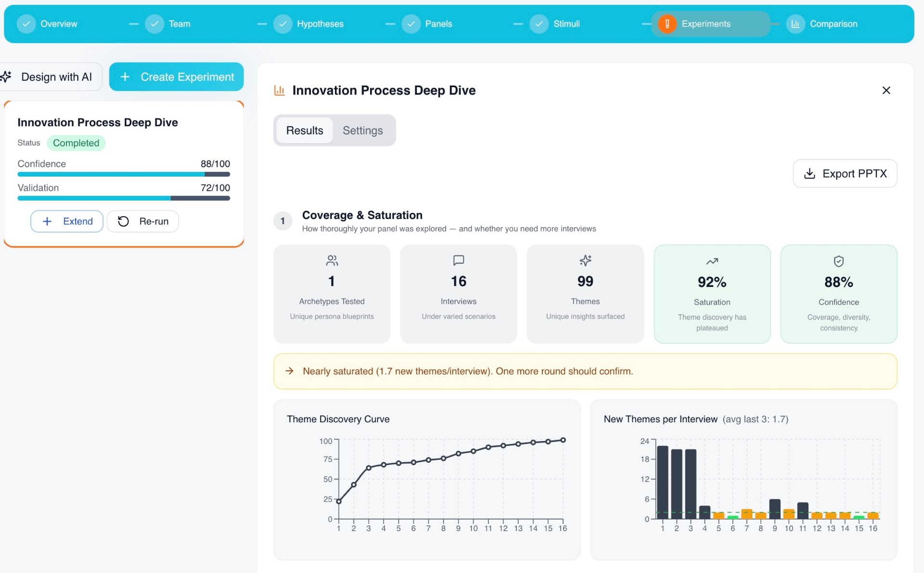Click the Re-run button
The image size is (924, 573).
point(143,221)
